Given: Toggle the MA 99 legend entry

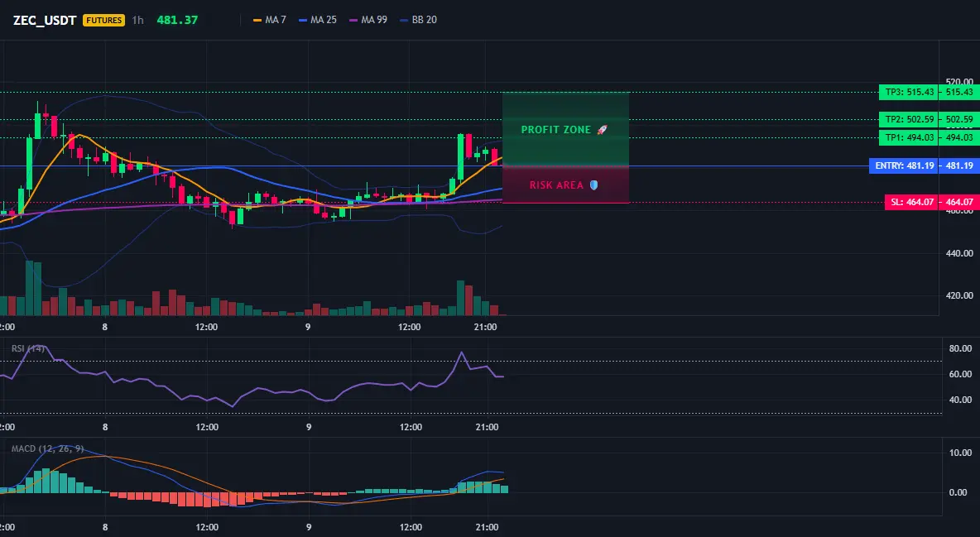Looking at the screenshot, I should coord(368,20).
